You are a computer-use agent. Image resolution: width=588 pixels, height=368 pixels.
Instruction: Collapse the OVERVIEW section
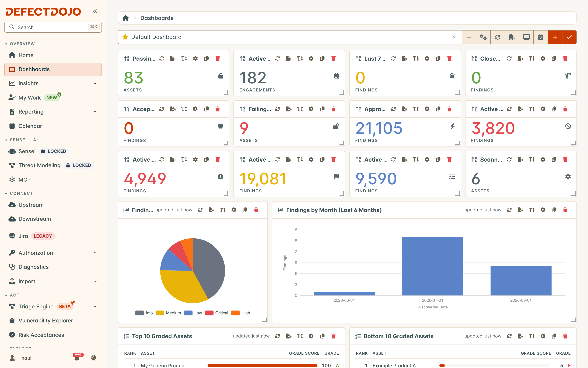(x=20, y=44)
